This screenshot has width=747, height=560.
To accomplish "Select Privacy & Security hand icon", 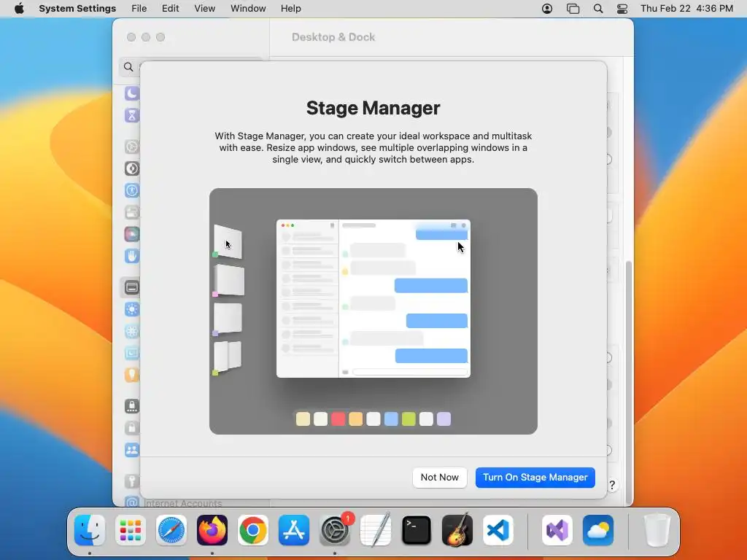I will coord(132,256).
